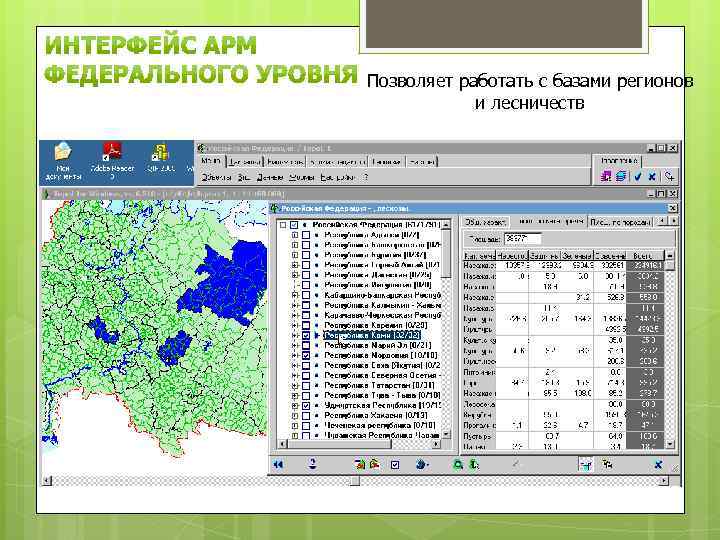The height and width of the screenshot is (540, 720).
Task: Click the tree-structure icon in bottom toolbar
Action: coord(607,465)
